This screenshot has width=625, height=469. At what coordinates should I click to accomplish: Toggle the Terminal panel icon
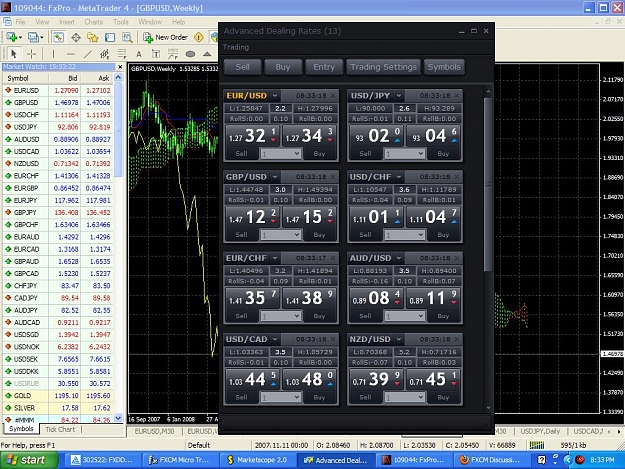(x=110, y=37)
